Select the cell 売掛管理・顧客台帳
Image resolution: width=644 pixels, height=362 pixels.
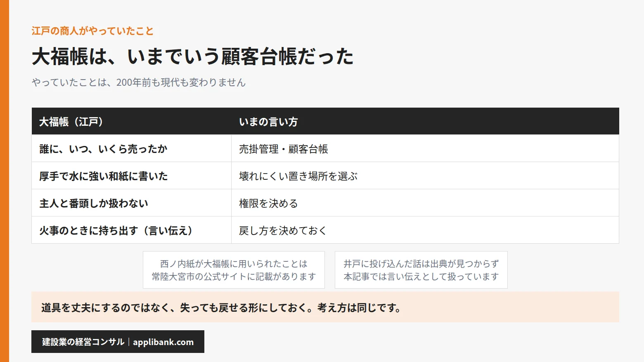tap(425, 149)
